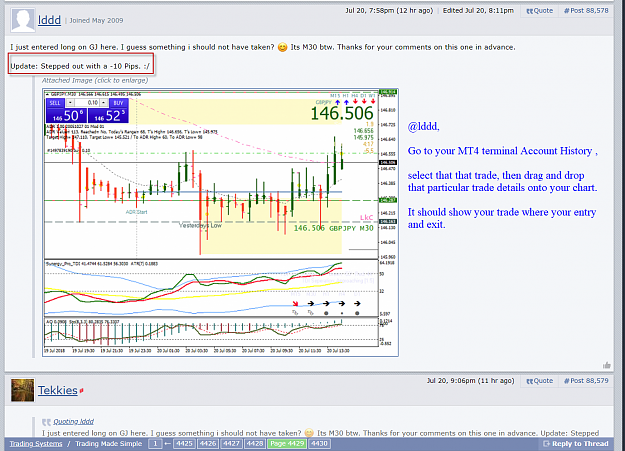Quote lddd's post 88,578
The width and height of the screenshot is (625, 451).
point(539,11)
